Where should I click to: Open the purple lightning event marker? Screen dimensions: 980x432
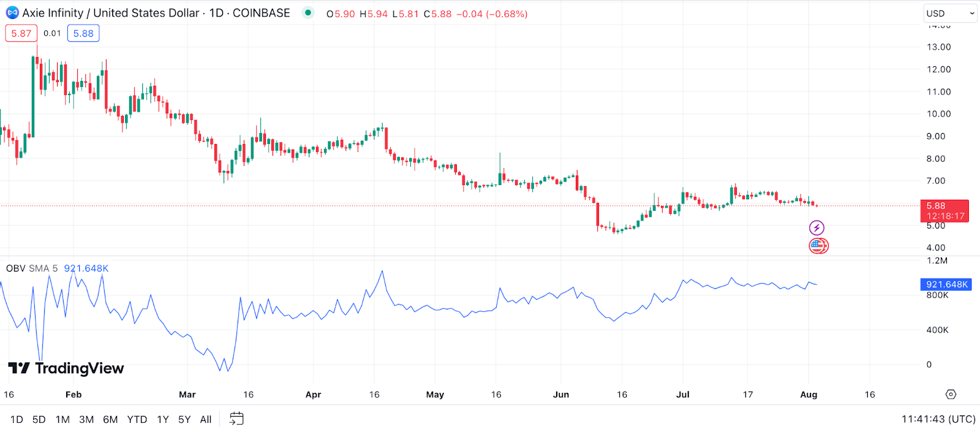pos(816,228)
